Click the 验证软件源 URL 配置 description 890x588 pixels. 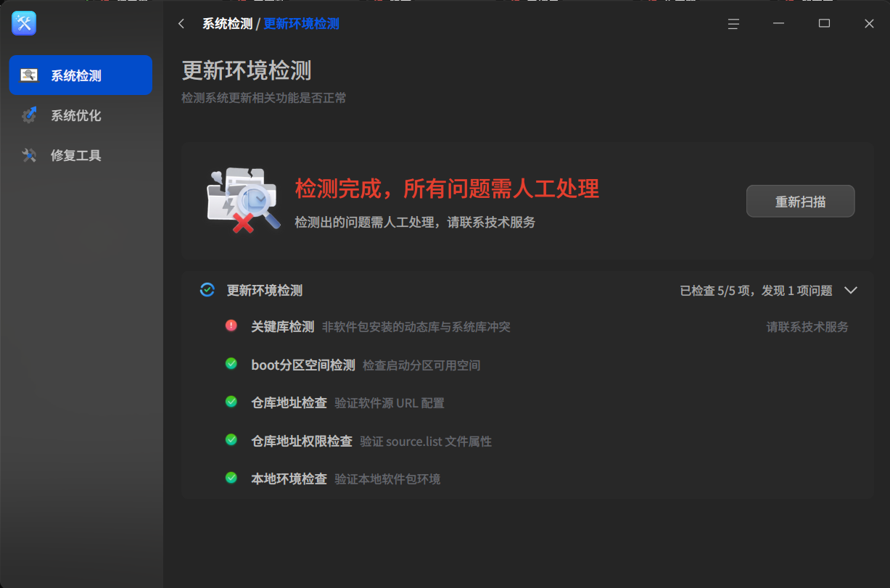pyautogui.click(x=390, y=403)
